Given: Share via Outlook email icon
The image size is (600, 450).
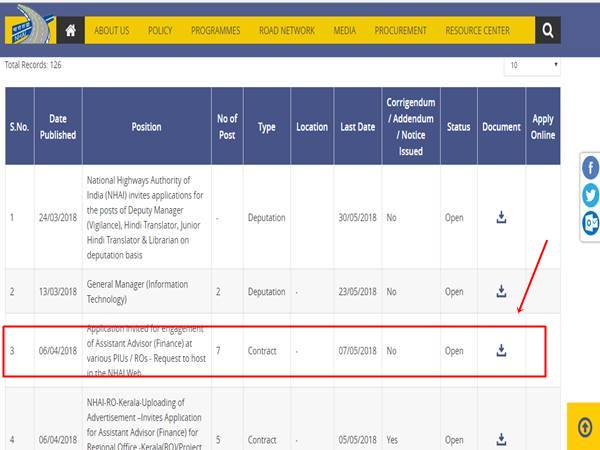Looking at the screenshot, I should tap(591, 223).
